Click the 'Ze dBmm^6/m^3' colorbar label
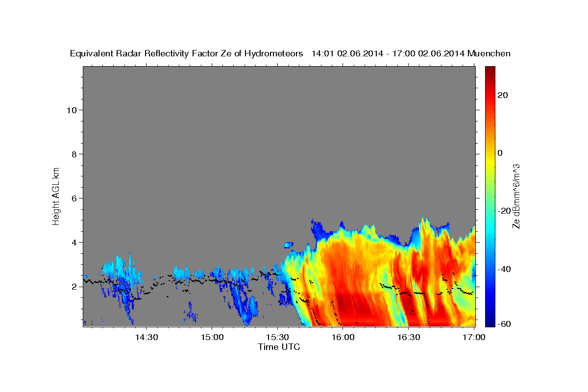The height and width of the screenshot is (392, 588). point(516,196)
